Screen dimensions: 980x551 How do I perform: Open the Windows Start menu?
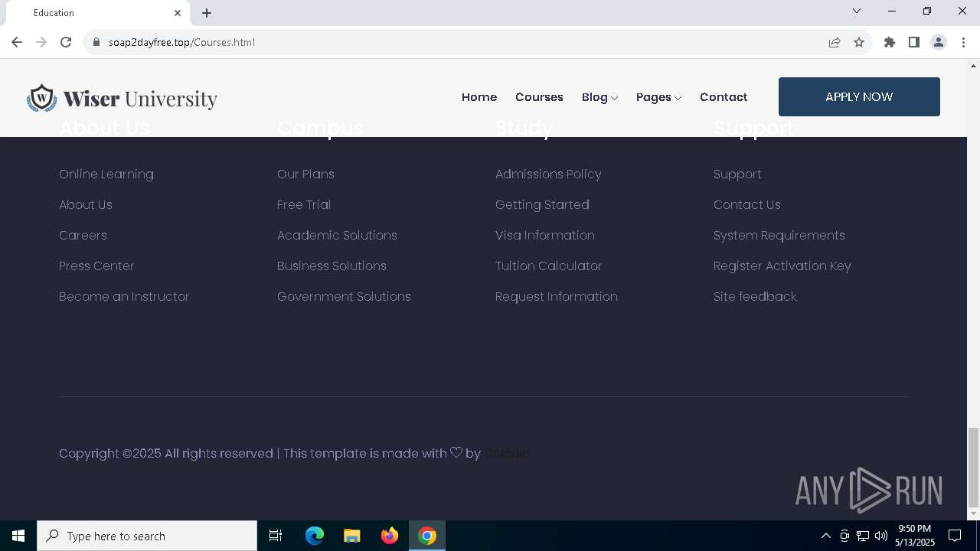[x=18, y=536]
